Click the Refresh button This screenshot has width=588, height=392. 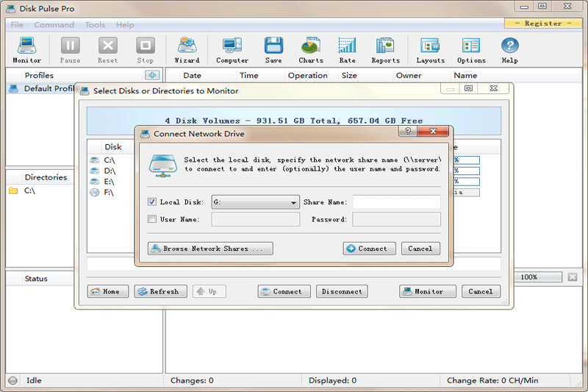(160, 291)
